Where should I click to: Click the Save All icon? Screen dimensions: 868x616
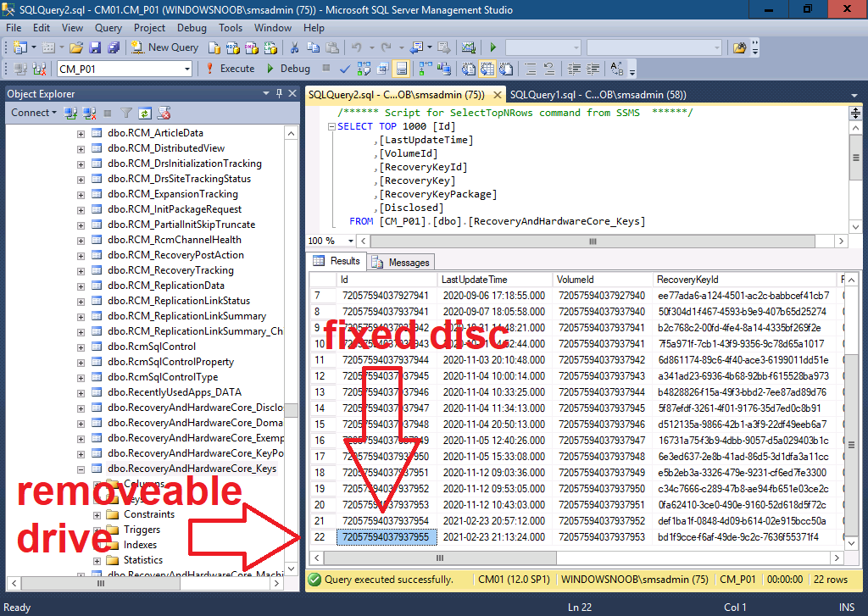pos(114,47)
